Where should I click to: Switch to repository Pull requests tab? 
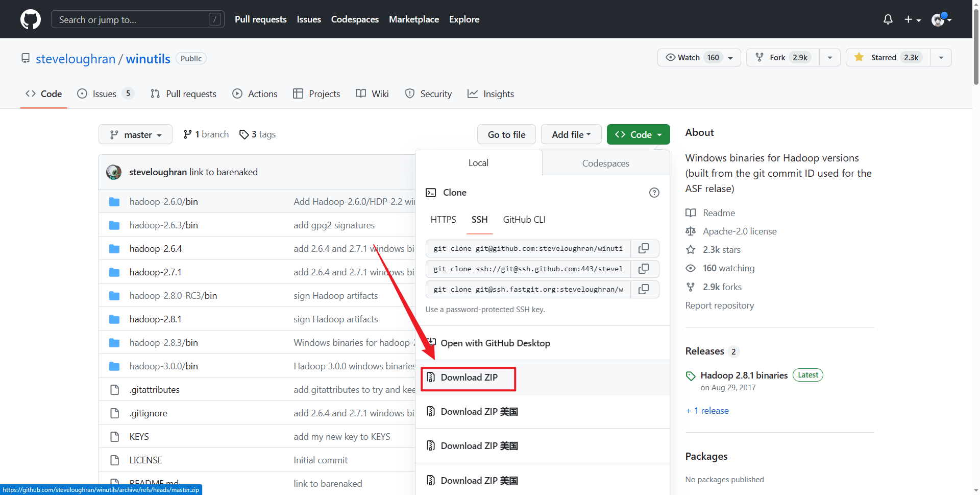(x=183, y=94)
